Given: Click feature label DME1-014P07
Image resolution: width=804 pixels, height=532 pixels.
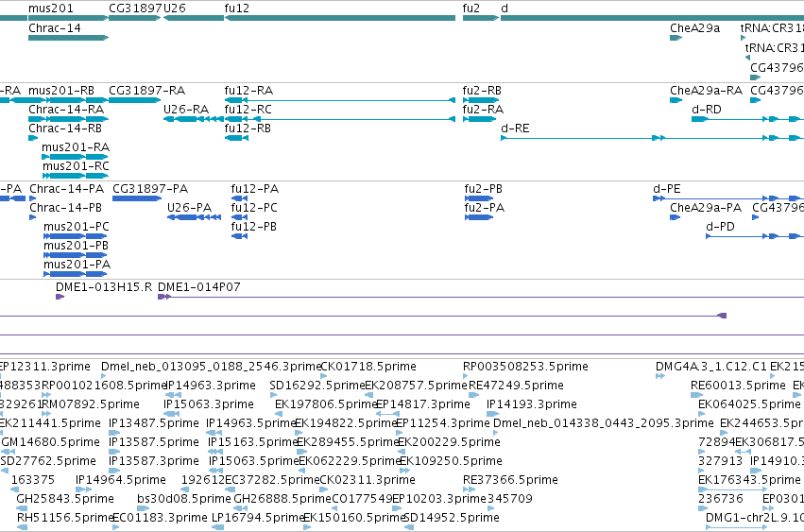Looking at the screenshot, I should tap(199, 287).
